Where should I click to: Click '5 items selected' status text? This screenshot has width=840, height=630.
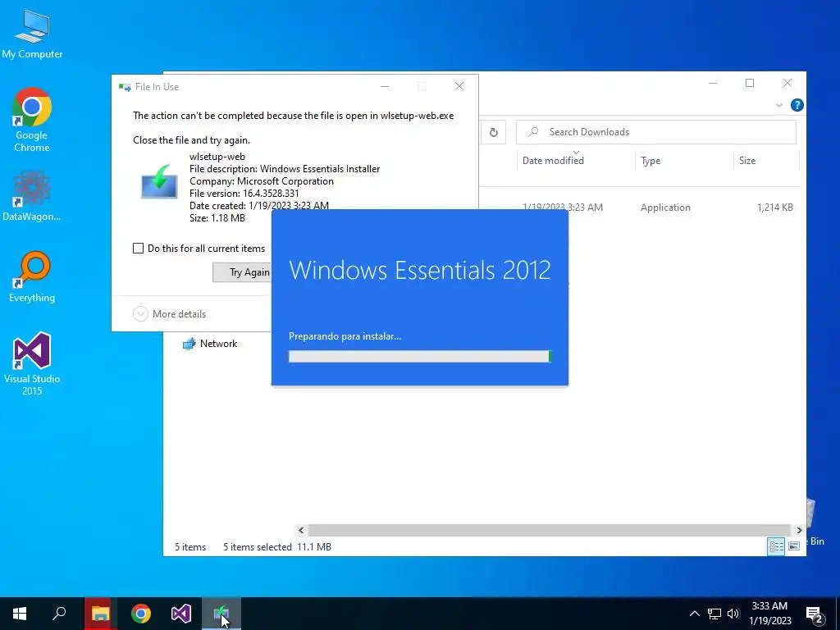(257, 547)
